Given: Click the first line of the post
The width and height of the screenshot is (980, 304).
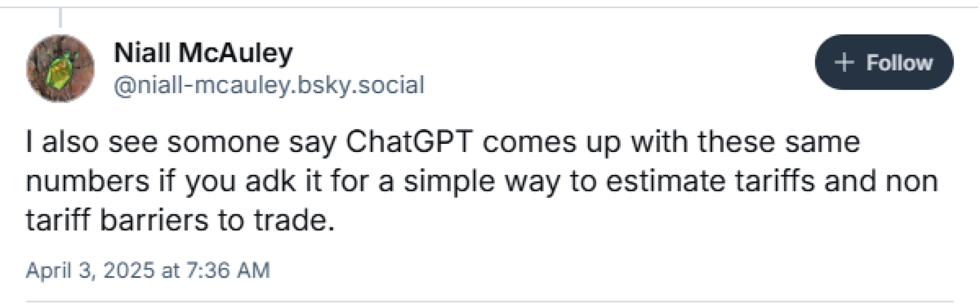Looking at the screenshot, I should click(442, 142).
